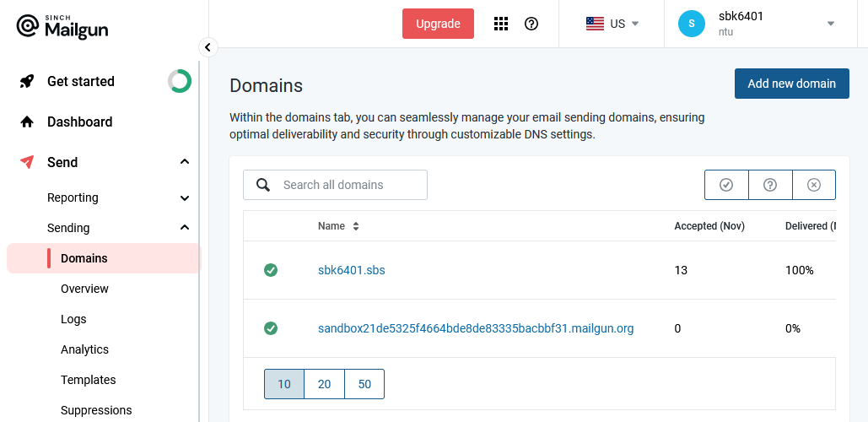Screen dimensions: 868x422
Task: Click the 0% delivered value
Action: coord(793,328)
